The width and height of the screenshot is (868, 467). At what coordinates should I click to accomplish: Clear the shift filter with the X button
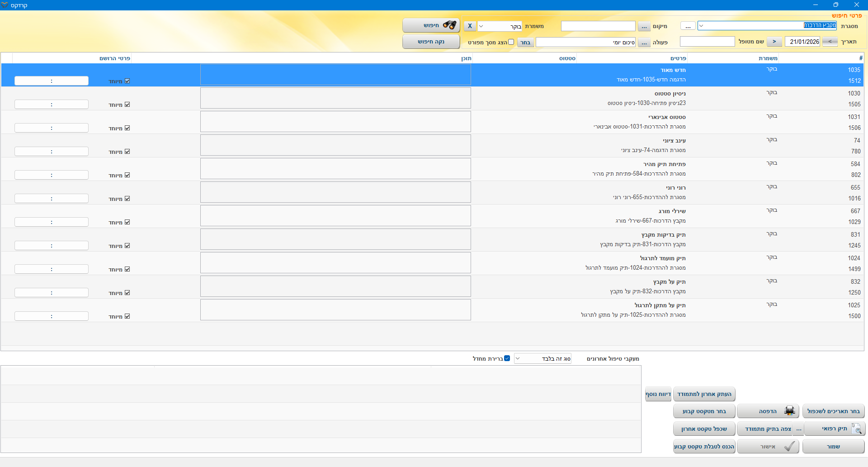click(470, 26)
